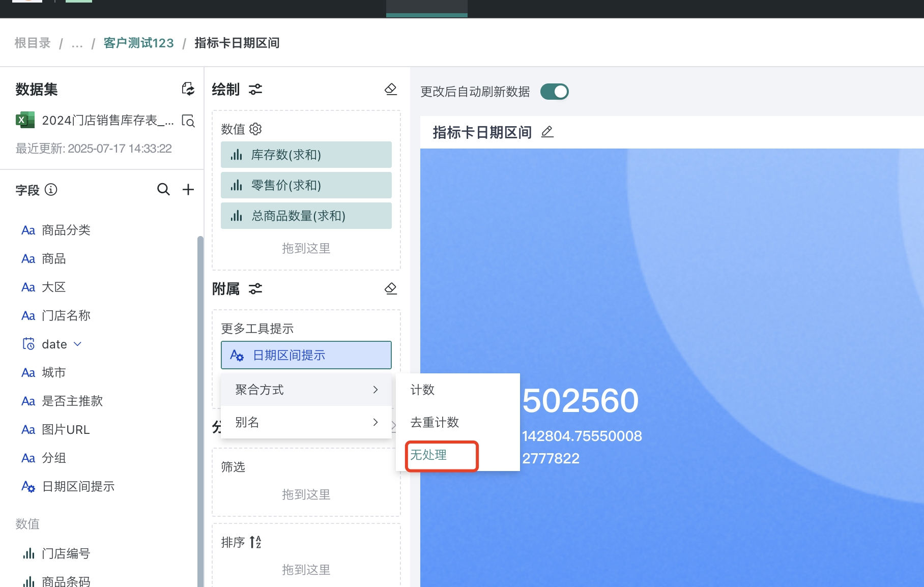Toggle 更改后自动刷新数据 switch off

point(555,92)
